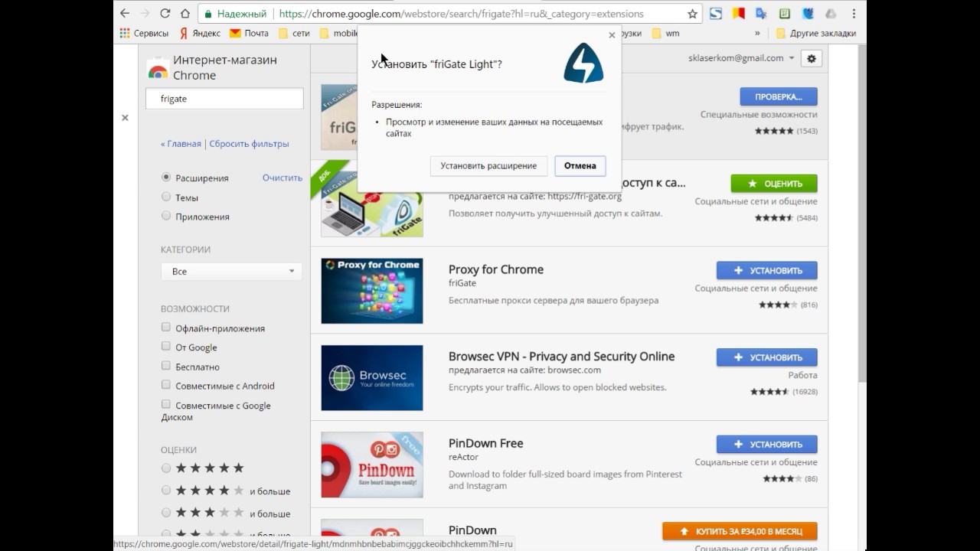Click the yellow-red bookmark extension icon
The width and height of the screenshot is (980, 551).
[x=738, y=14]
